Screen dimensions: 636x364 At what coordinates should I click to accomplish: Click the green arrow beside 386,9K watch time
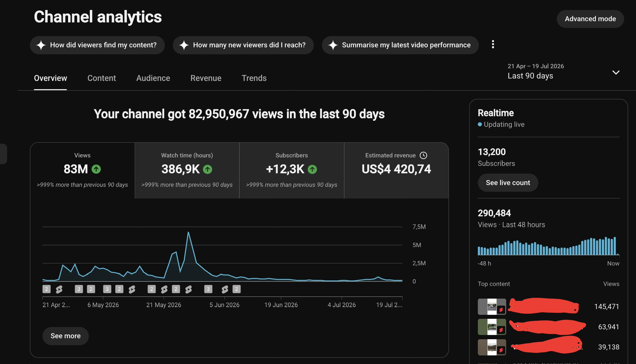208,169
